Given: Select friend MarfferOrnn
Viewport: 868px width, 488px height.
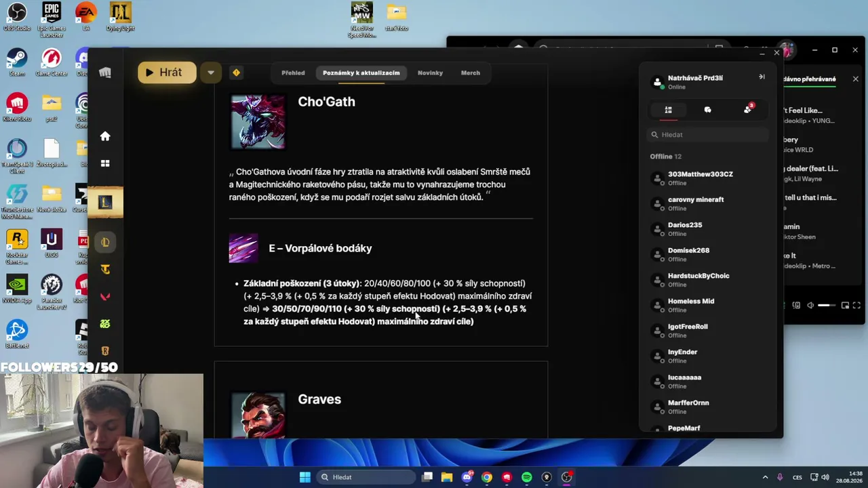Looking at the screenshot, I should (x=709, y=407).
